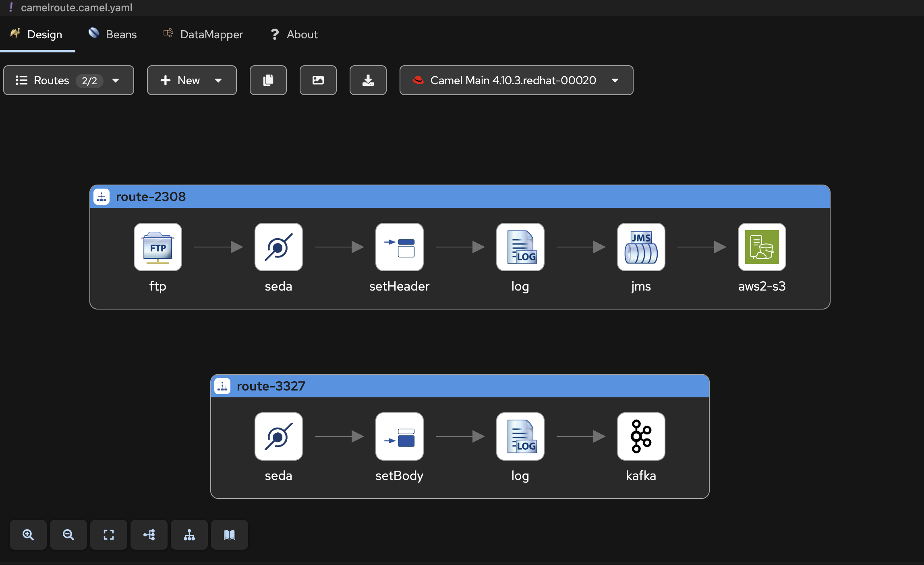
Task: Expand the New dropdown arrow
Action: (218, 80)
